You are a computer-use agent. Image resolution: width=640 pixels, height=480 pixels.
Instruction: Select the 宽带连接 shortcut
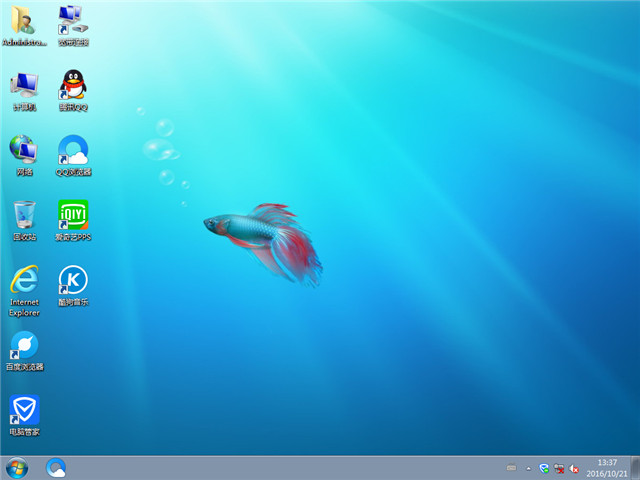point(73,25)
